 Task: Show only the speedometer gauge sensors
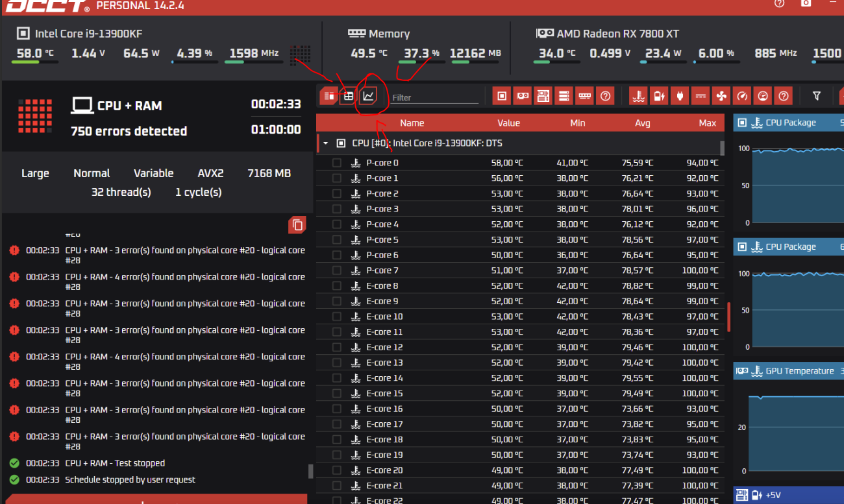click(742, 96)
